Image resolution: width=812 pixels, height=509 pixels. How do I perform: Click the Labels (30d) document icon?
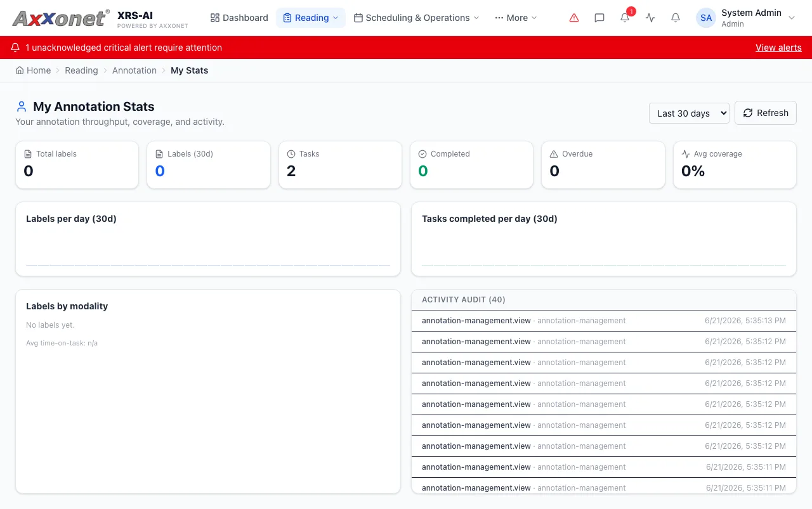[159, 154]
